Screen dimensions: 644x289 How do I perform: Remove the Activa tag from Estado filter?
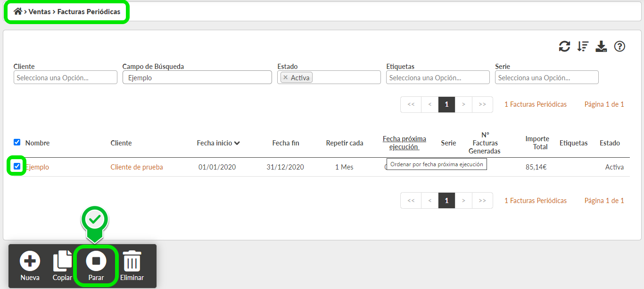(x=285, y=77)
